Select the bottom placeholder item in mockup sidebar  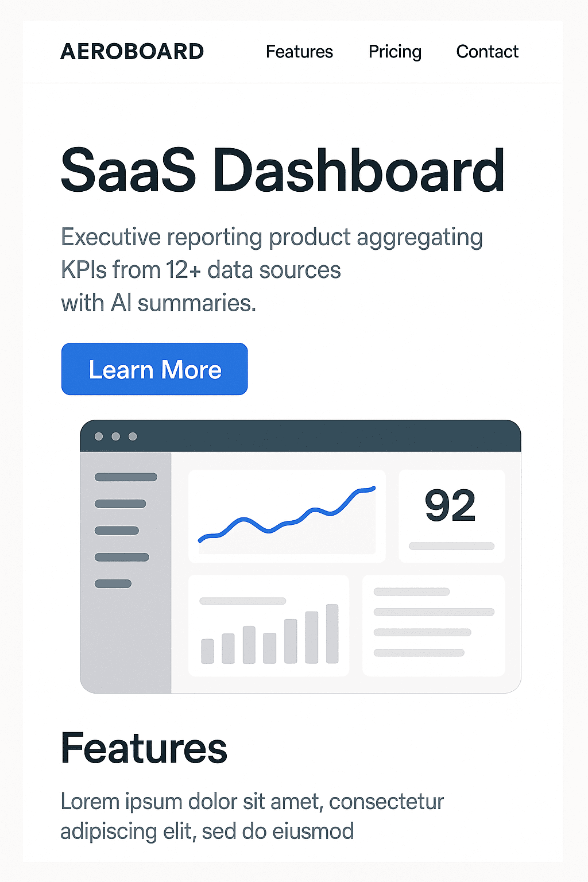[113, 584]
